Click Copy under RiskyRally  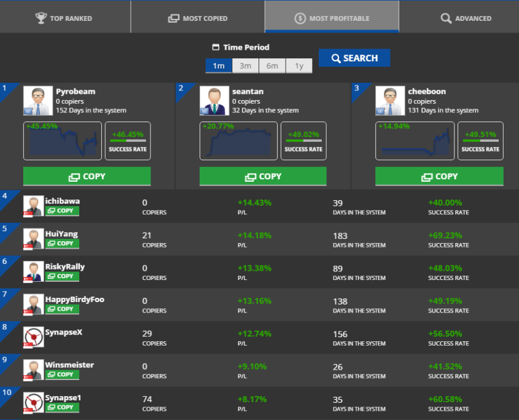click(62, 276)
